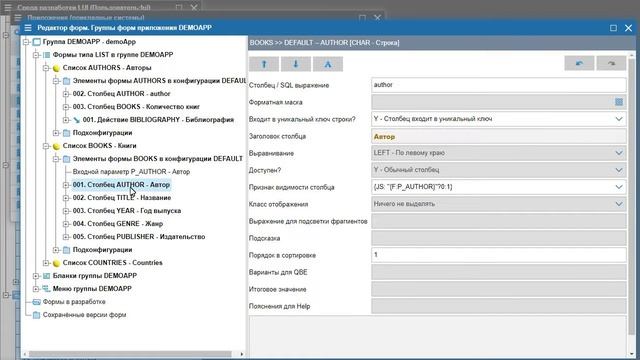
Task: Click the yellow icon of Список AUTHORS
Action: tap(56, 68)
